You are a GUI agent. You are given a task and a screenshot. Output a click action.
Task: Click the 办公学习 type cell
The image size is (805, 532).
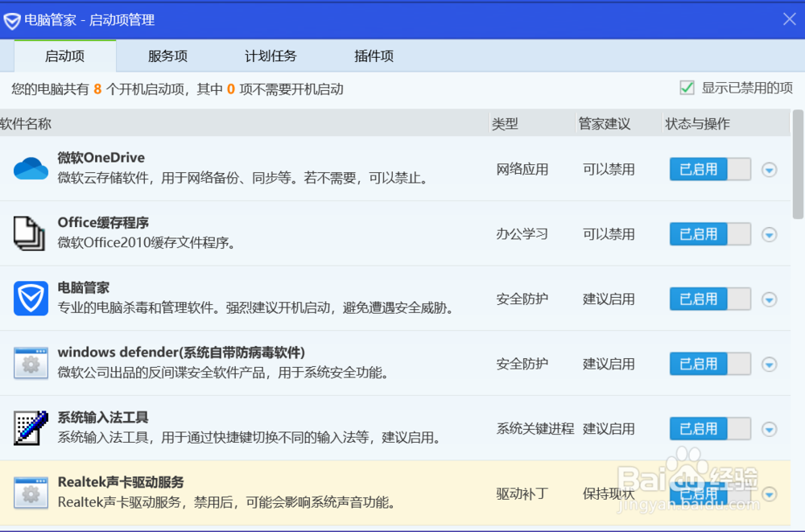[x=522, y=234]
